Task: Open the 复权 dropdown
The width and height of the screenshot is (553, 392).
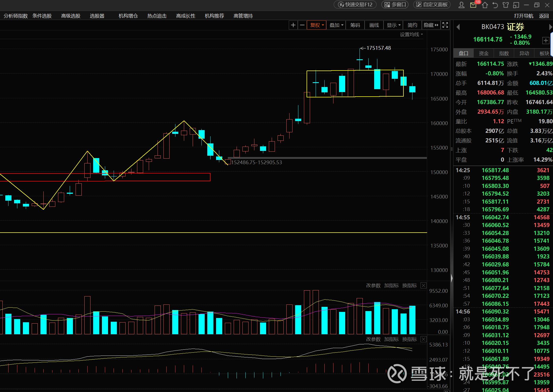Action: click(x=317, y=25)
